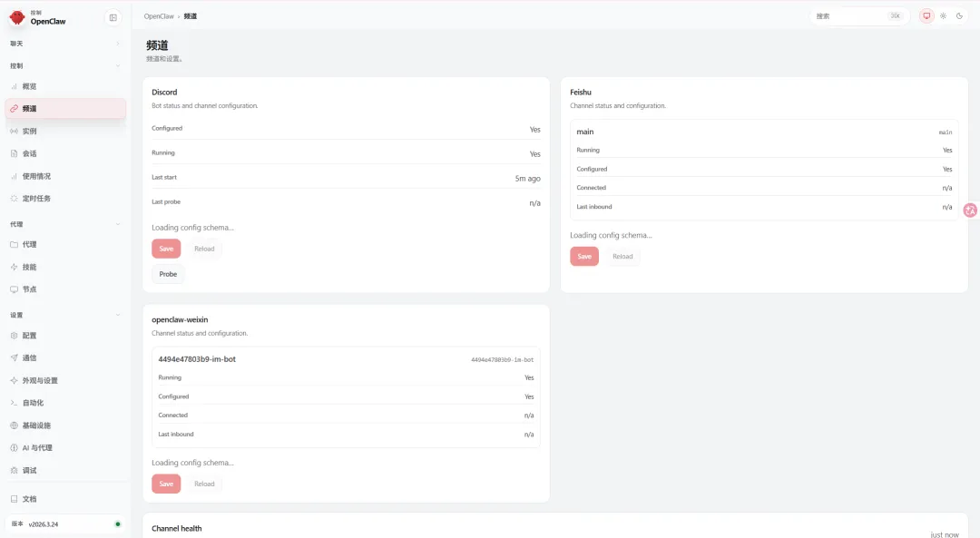This screenshot has width=980, height=538.
Task: Click 'Last inbound' label in Feishu card
Action: point(594,207)
